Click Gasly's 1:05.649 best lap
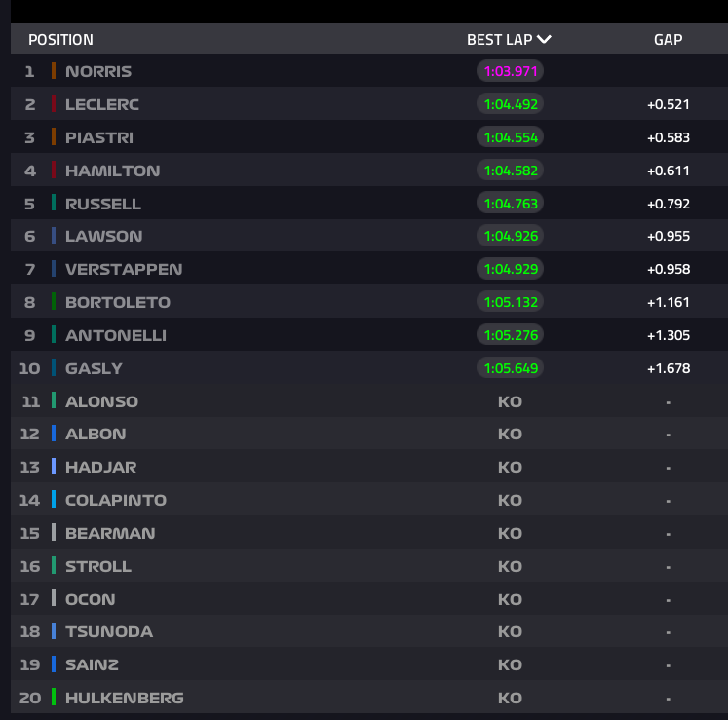 (510, 368)
